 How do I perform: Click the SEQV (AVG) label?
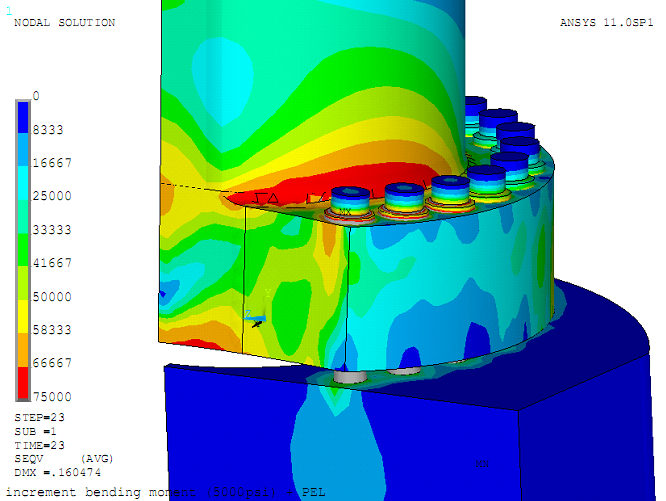tap(64, 459)
